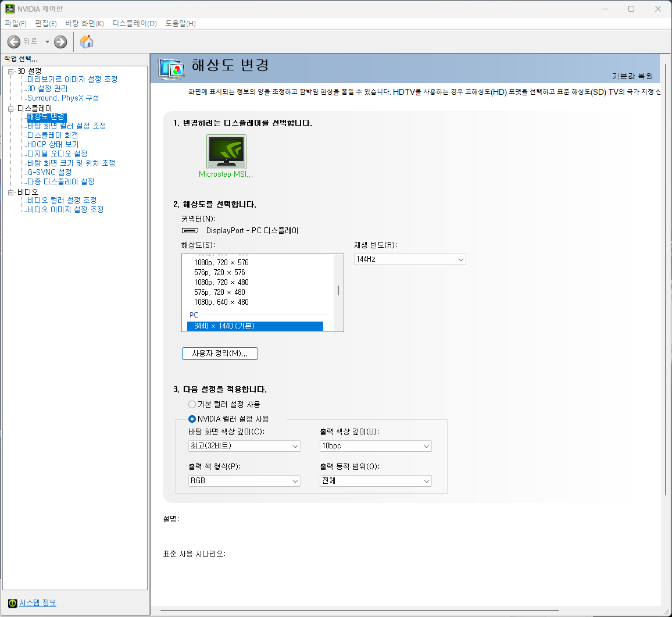
Task: Click 기본값 복원 link
Action: [x=632, y=76]
